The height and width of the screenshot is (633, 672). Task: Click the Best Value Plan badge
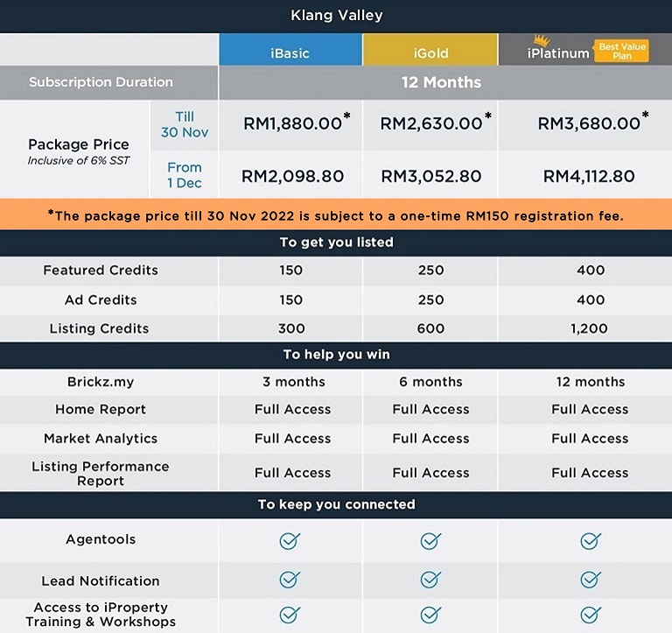click(x=621, y=51)
